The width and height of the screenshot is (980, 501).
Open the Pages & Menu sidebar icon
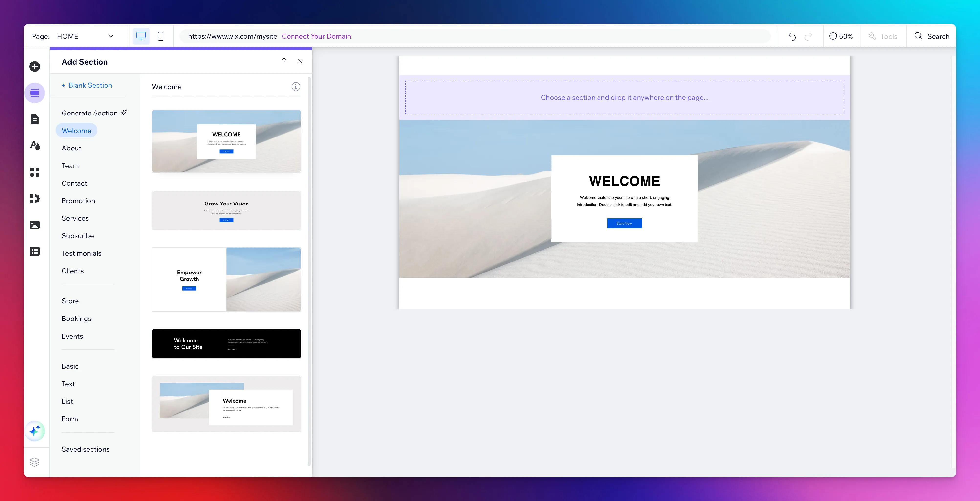(35, 120)
